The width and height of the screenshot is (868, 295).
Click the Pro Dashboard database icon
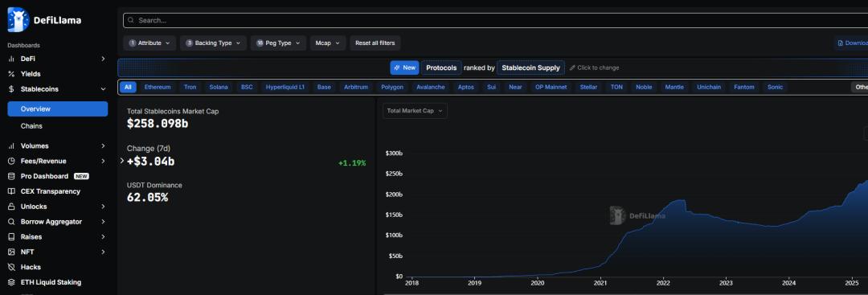11,176
